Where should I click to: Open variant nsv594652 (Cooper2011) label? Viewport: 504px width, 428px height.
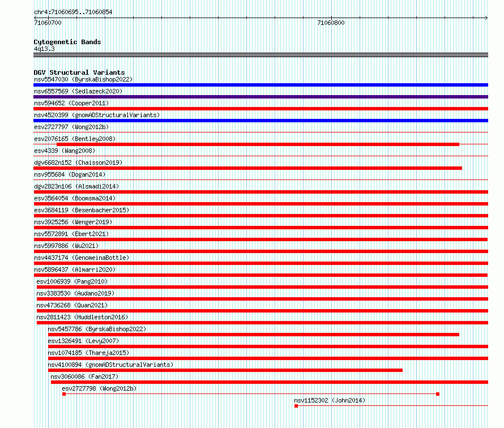click(71, 103)
